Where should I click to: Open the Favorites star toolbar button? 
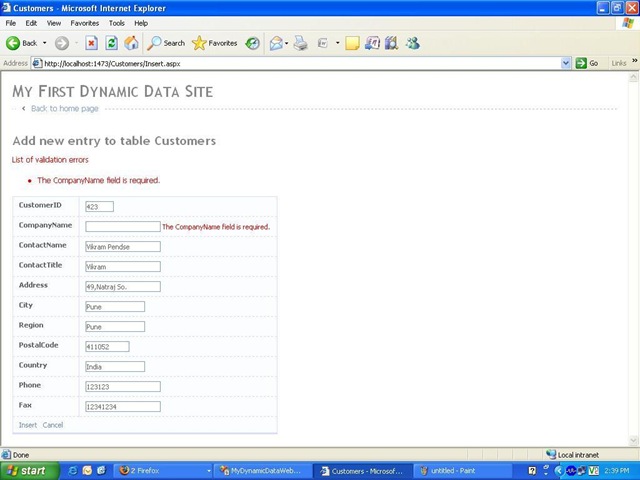(215, 43)
